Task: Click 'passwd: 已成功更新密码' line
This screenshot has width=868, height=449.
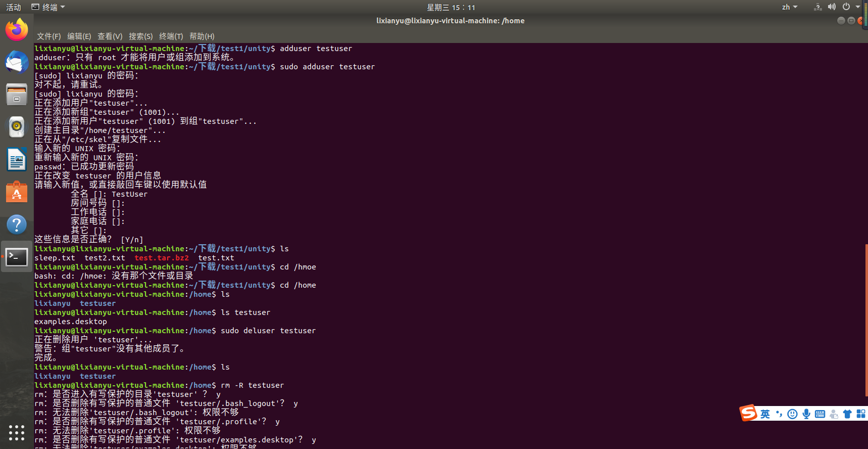Action: (x=84, y=167)
